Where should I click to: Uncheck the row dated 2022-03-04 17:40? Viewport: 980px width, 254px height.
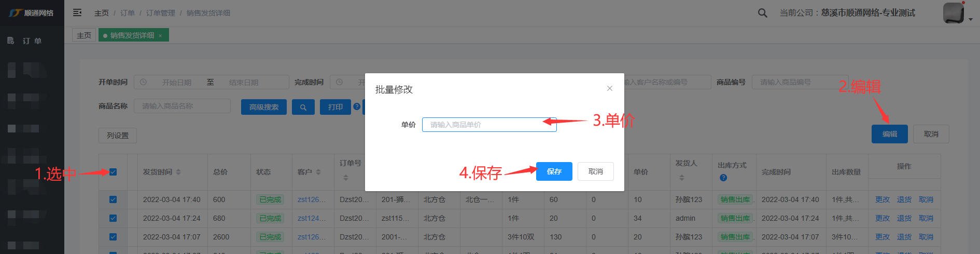pos(113,199)
